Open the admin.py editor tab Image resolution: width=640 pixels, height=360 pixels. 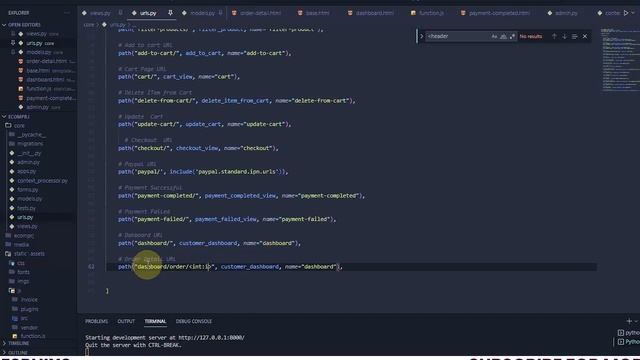pos(567,13)
